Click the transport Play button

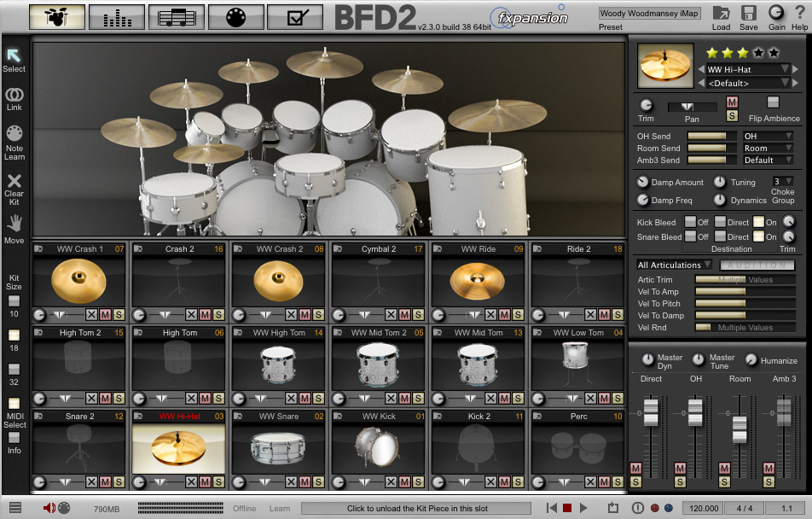click(x=583, y=508)
